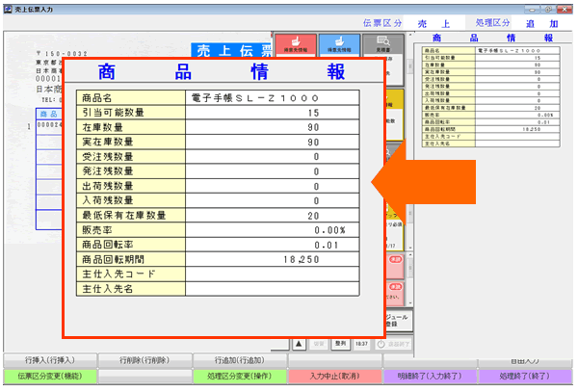Click the 18:37 clock display
This screenshot has width=578, height=392.
coord(359,342)
